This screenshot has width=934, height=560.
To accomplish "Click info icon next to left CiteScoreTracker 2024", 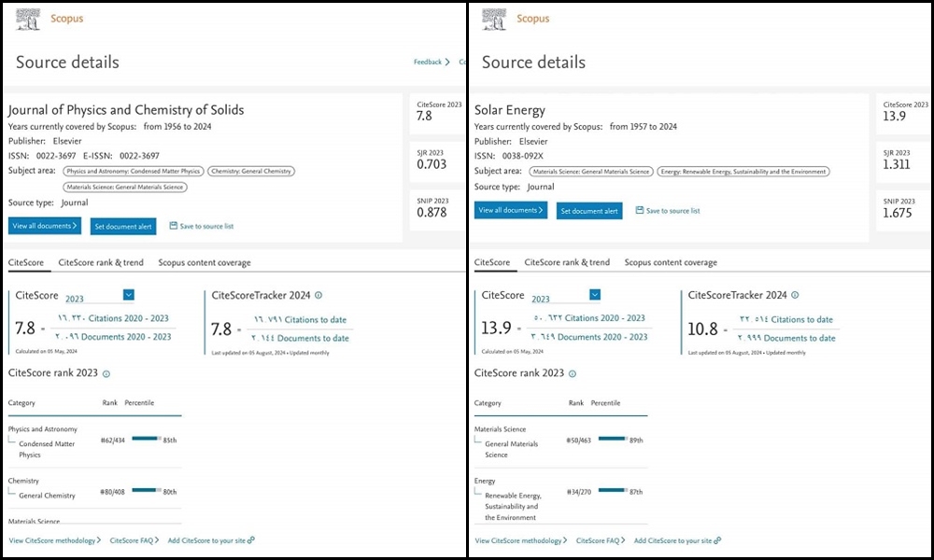I will coord(318,295).
